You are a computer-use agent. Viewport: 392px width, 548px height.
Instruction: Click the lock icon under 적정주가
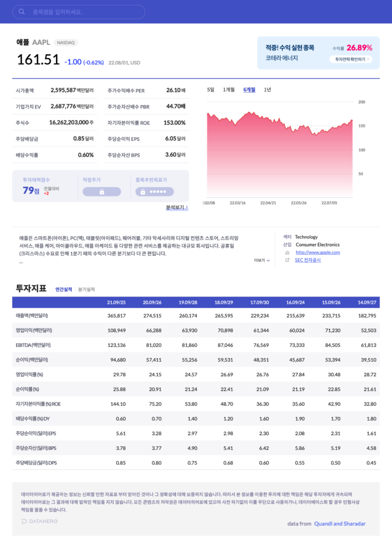click(102, 192)
